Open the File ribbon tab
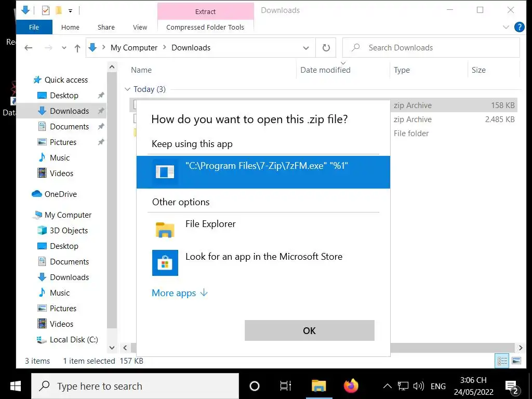Viewport: 532px width, 399px height. click(34, 27)
